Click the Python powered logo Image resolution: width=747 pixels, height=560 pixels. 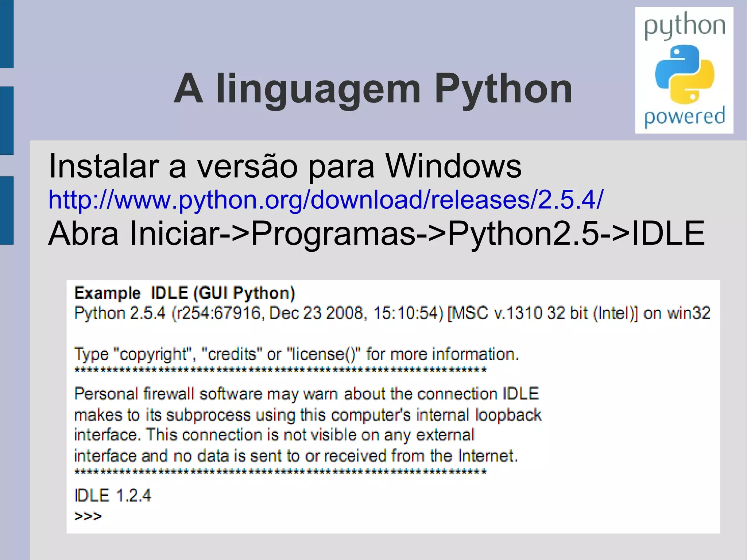(684, 70)
